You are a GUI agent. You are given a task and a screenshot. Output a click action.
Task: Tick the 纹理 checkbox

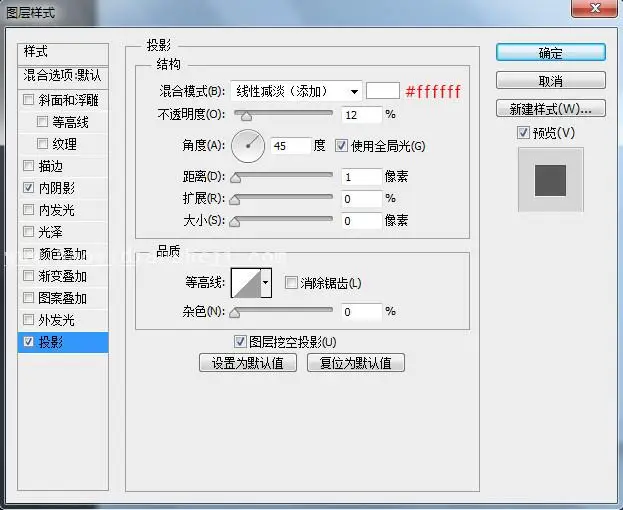42,143
